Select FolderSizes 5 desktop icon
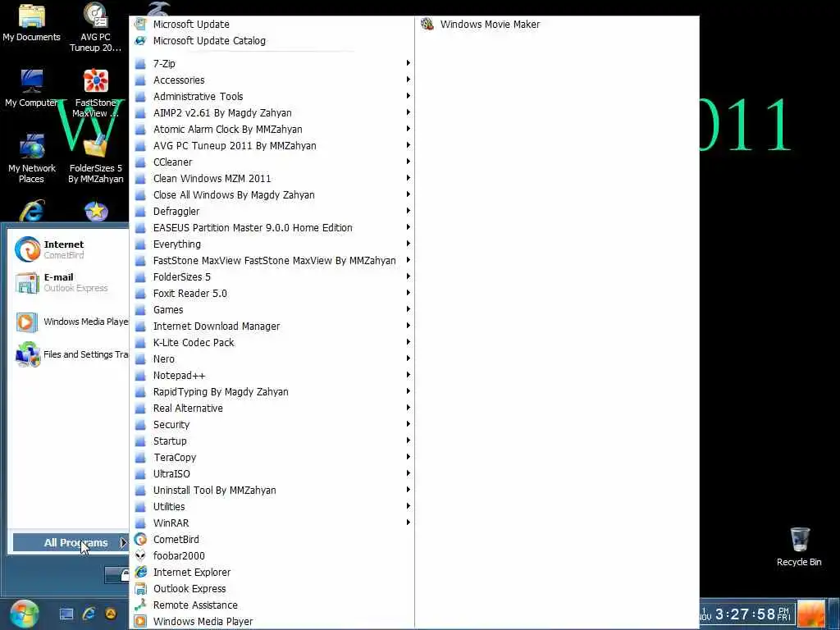This screenshot has height=630, width=840. 96,158
